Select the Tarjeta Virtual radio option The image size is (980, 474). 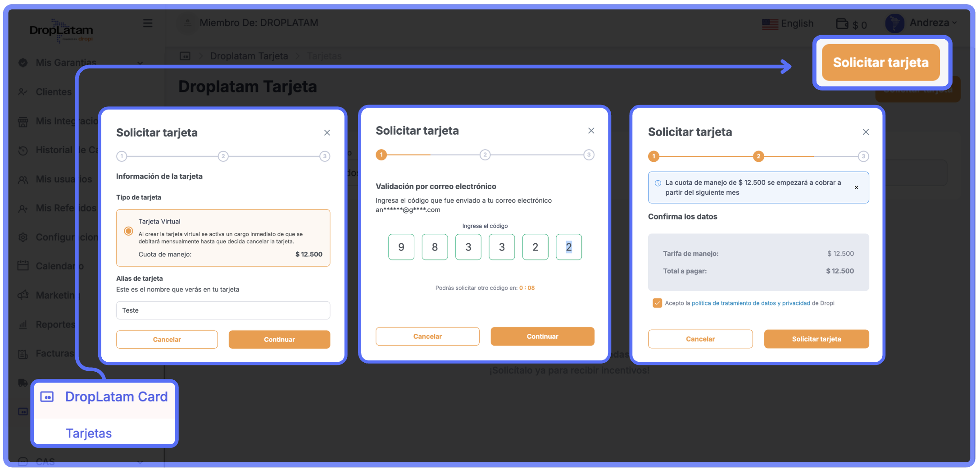point(128,231)
